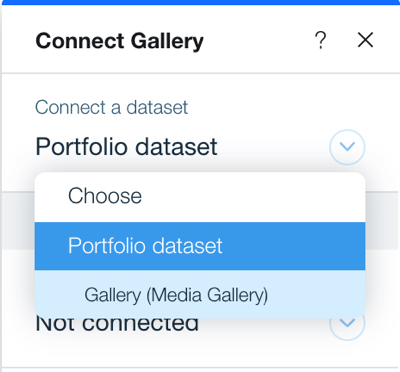Viewport: 400px width, 372px height.
Task: Click white area beneath the Not connected row
Action: pos(200,353)
